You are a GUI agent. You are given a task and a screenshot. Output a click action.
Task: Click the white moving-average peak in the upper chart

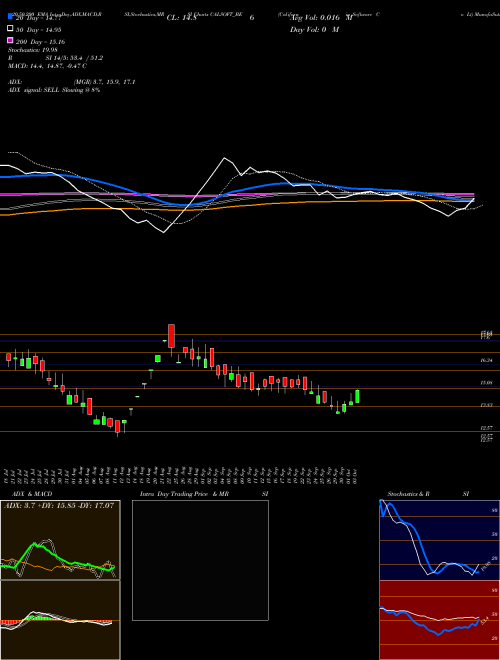224,159
